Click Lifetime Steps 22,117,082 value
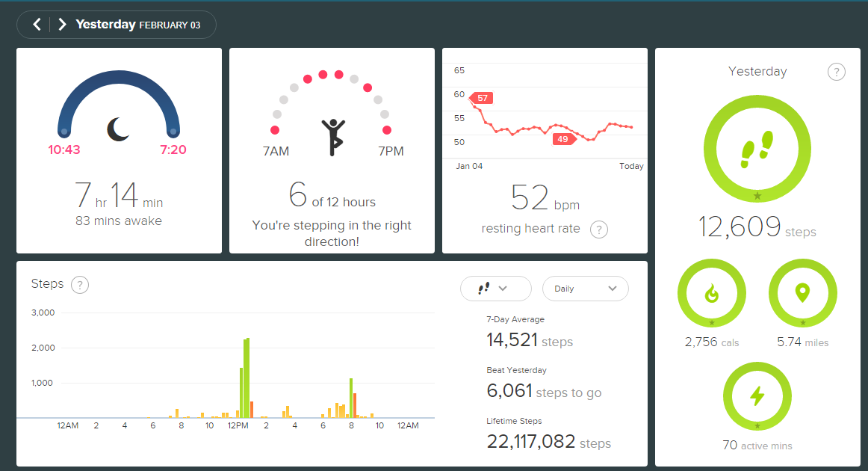The width and height of the screenshot is (868, 471). point(548,442)
